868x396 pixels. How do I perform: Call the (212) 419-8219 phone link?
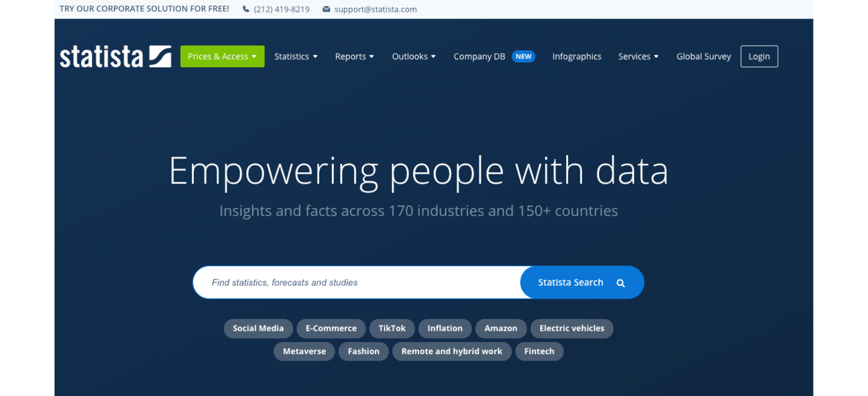click(282, 9)
